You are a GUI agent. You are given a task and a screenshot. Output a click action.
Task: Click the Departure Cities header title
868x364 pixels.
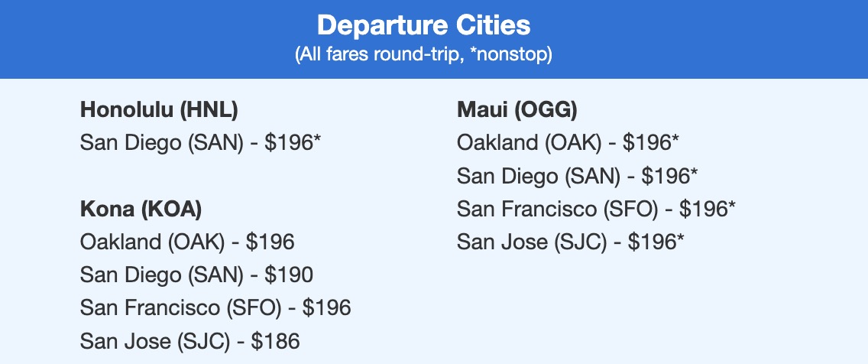tap(423, 25)
